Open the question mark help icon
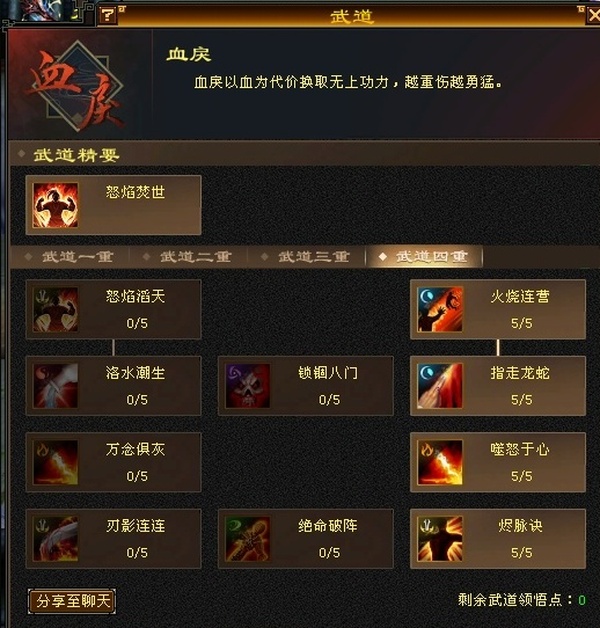 108,16
